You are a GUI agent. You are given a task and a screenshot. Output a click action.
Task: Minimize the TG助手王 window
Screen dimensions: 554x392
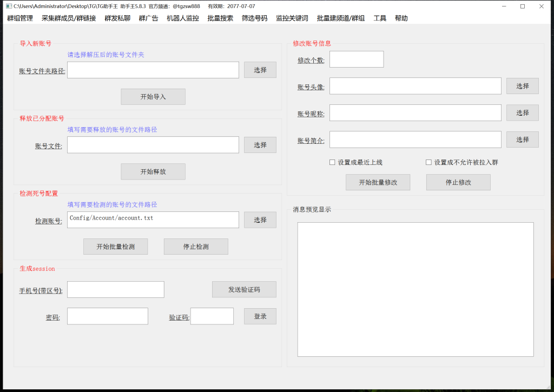pyautogui.click(x=504, y=6)
